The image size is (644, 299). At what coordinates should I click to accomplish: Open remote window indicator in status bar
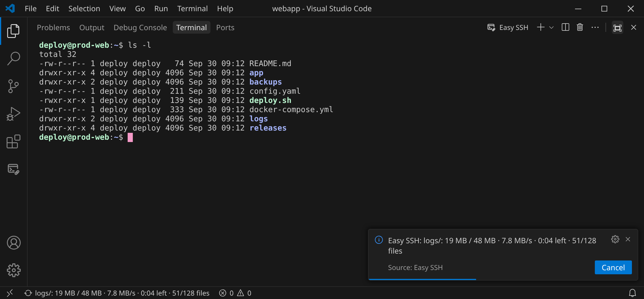10,293
